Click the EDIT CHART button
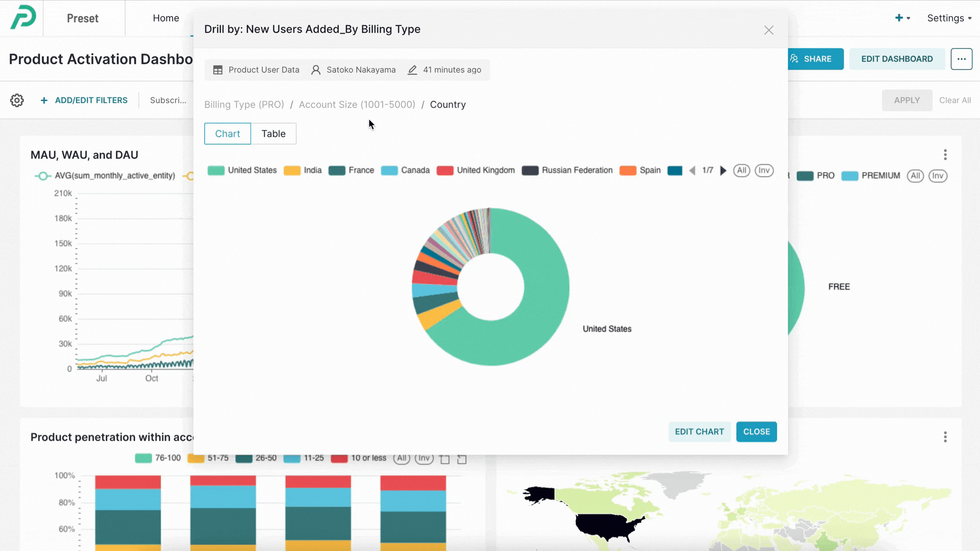The image size is (980, 551). 699,432
